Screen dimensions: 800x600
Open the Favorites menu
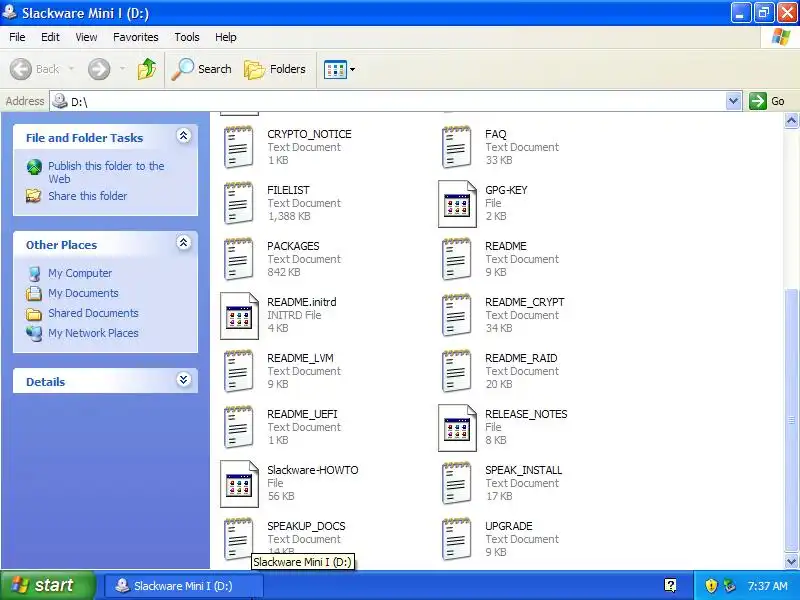tap(136, 37)
